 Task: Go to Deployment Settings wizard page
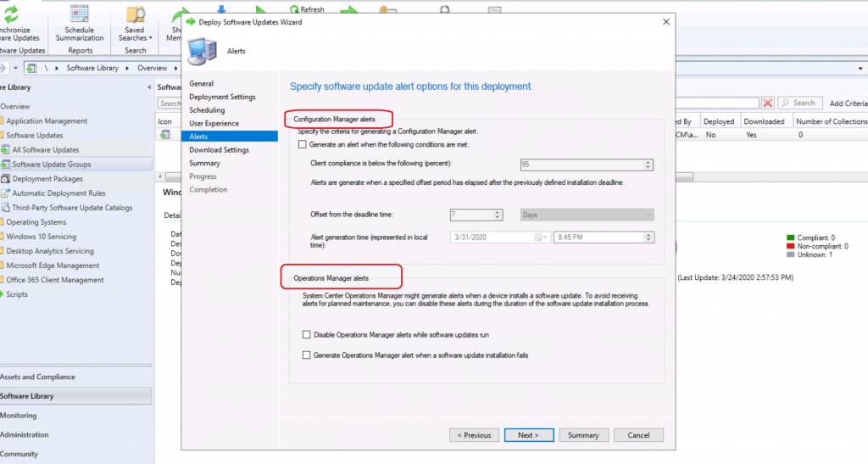(223, 97)
